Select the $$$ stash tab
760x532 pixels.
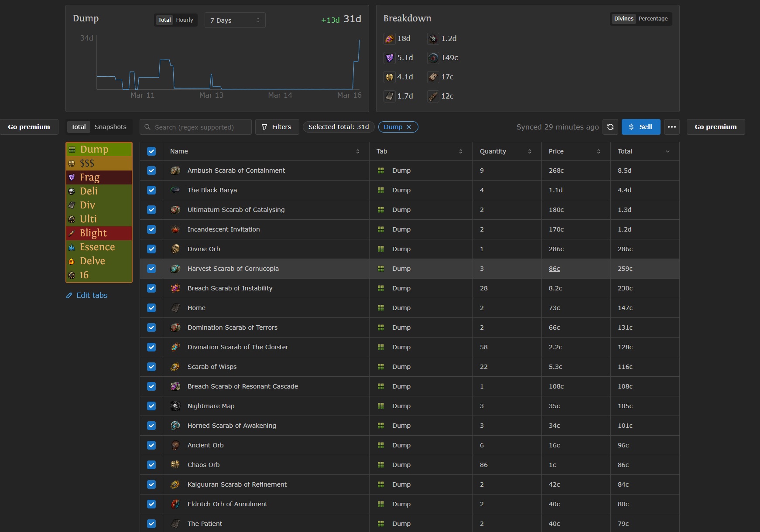tap(99, 164)
